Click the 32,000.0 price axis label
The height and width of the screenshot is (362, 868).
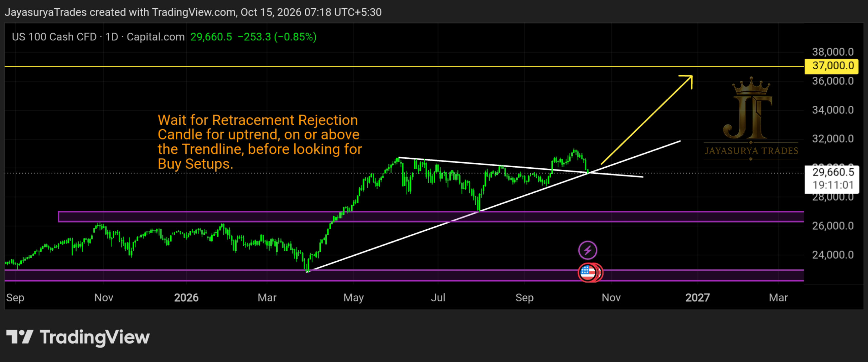[833, 139]
